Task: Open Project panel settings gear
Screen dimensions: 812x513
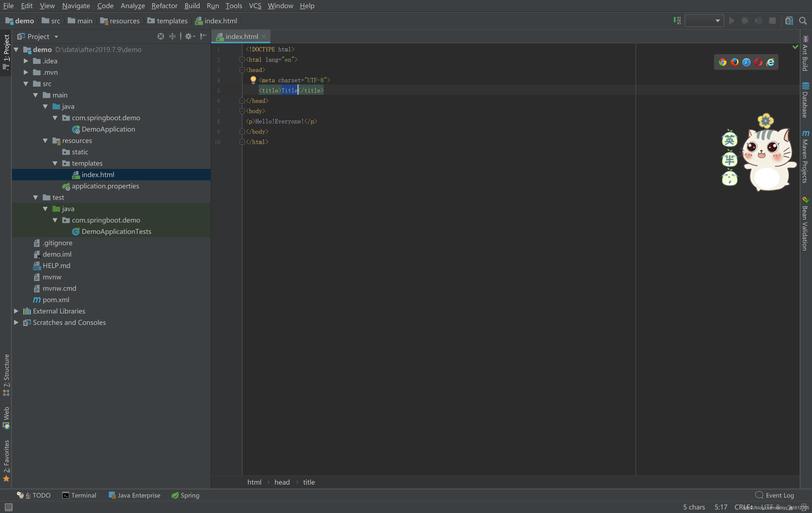Action: tap(190, 37)
